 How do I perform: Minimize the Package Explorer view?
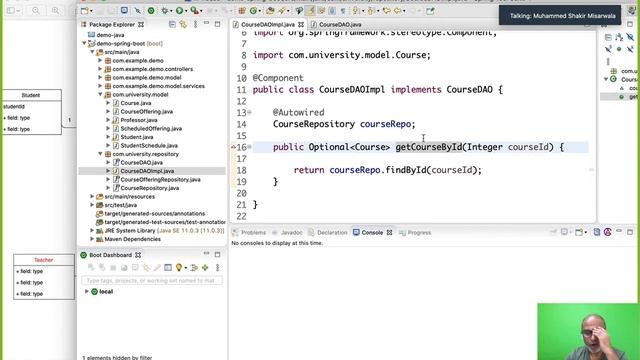pyautogui.click(x=207, y=24)
